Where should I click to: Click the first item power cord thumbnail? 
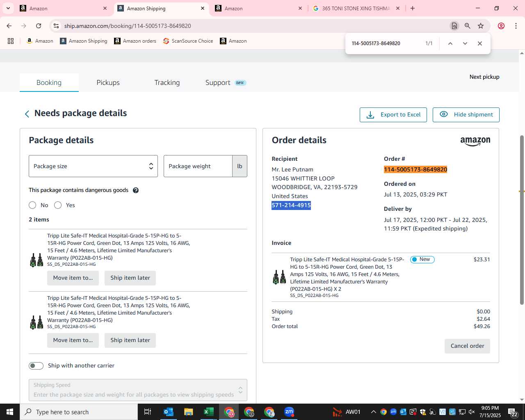[x=37, y=260]
